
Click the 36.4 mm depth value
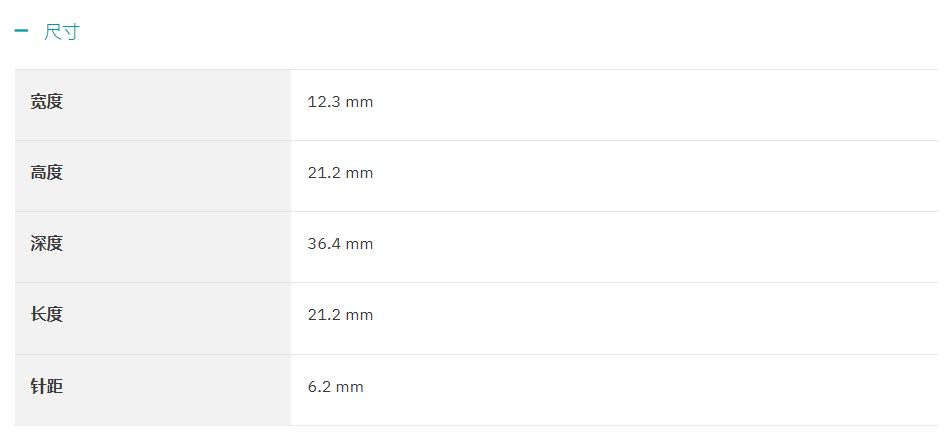[x=340, y=244]
